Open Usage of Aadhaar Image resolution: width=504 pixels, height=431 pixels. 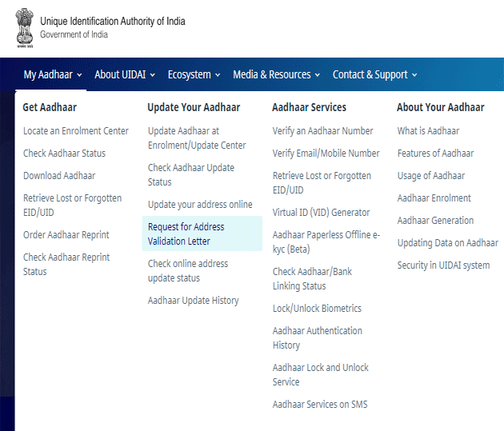(431, 176)
